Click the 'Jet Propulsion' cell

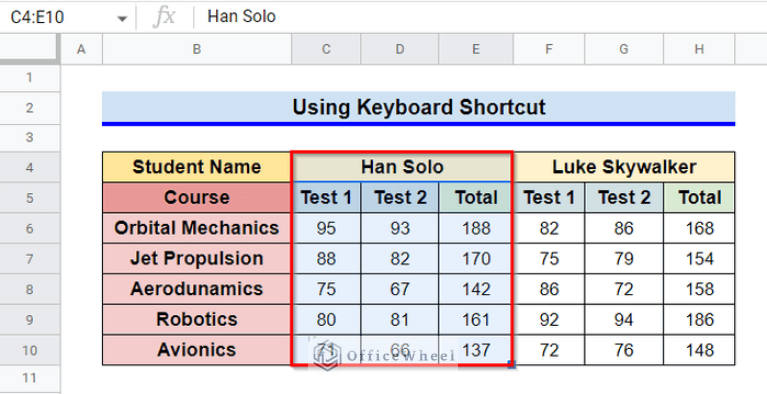197,258
